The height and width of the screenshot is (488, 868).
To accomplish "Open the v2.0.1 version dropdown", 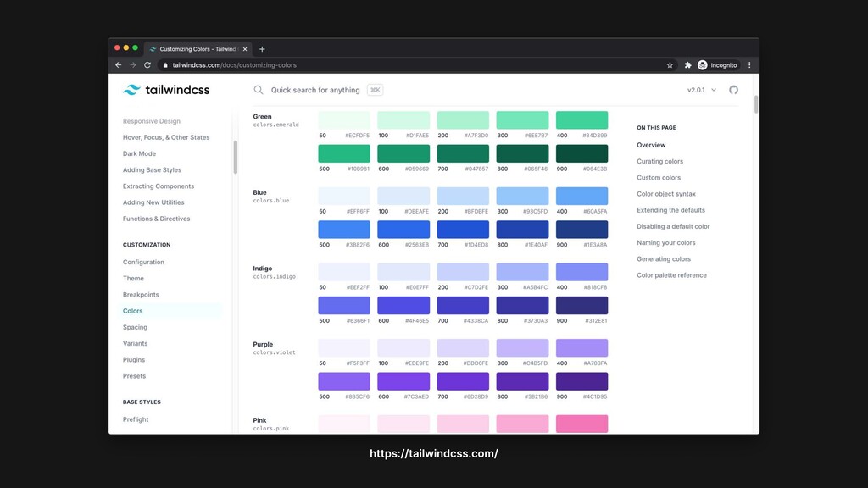I will [x=701, y=90].
